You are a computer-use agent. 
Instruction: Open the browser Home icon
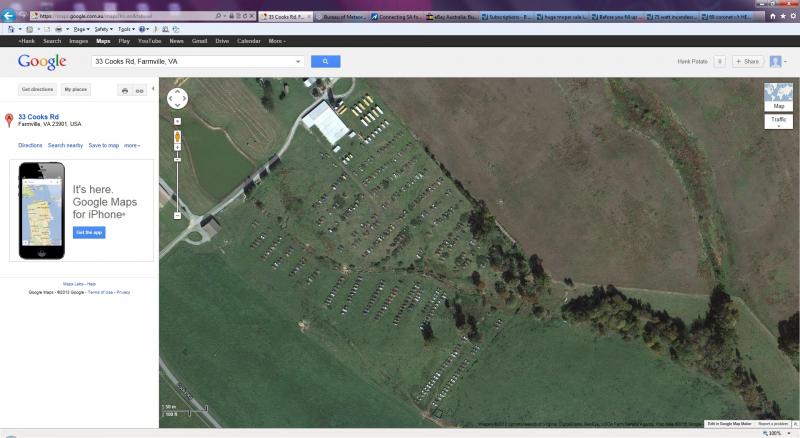773,16
